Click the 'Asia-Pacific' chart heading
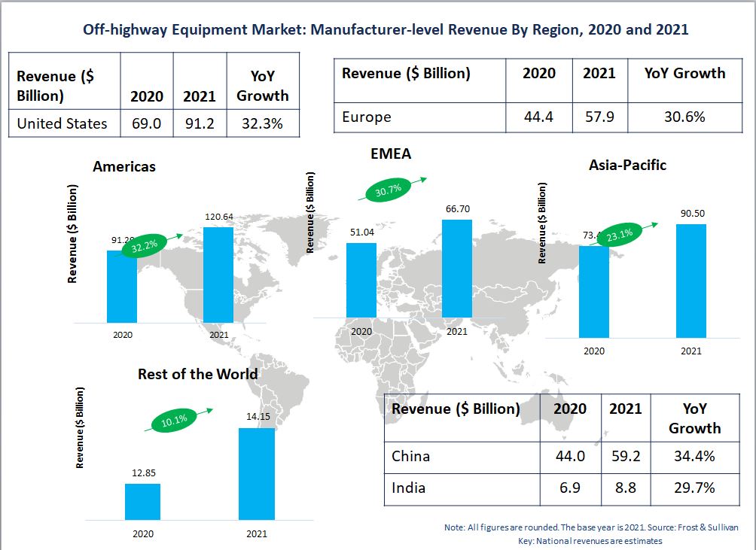756x550 pixels. [628, 166]
